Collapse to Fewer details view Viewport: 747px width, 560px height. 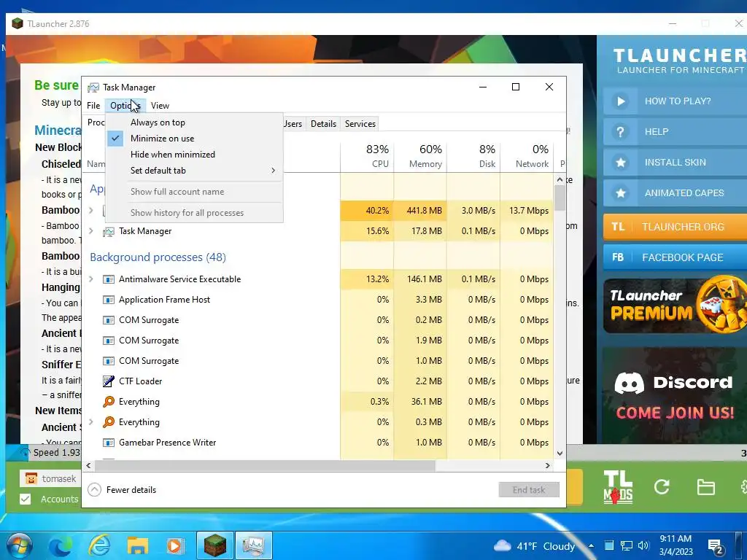point(123,489)
